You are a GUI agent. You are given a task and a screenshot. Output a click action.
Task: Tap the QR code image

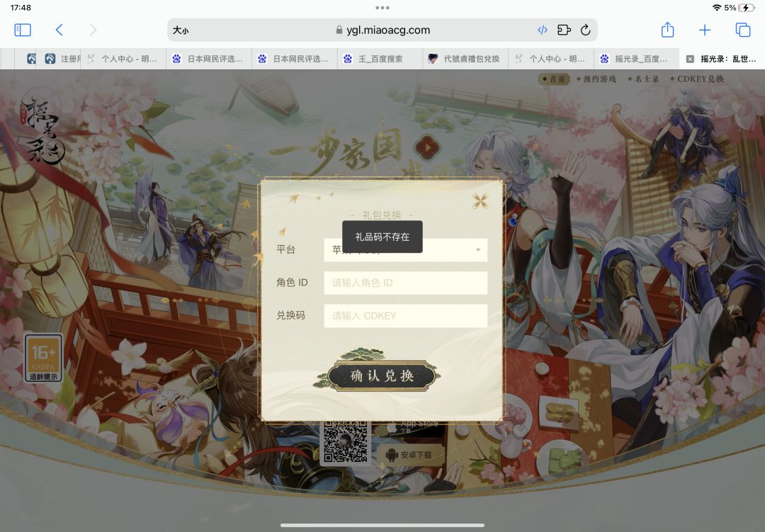point(346,442)
